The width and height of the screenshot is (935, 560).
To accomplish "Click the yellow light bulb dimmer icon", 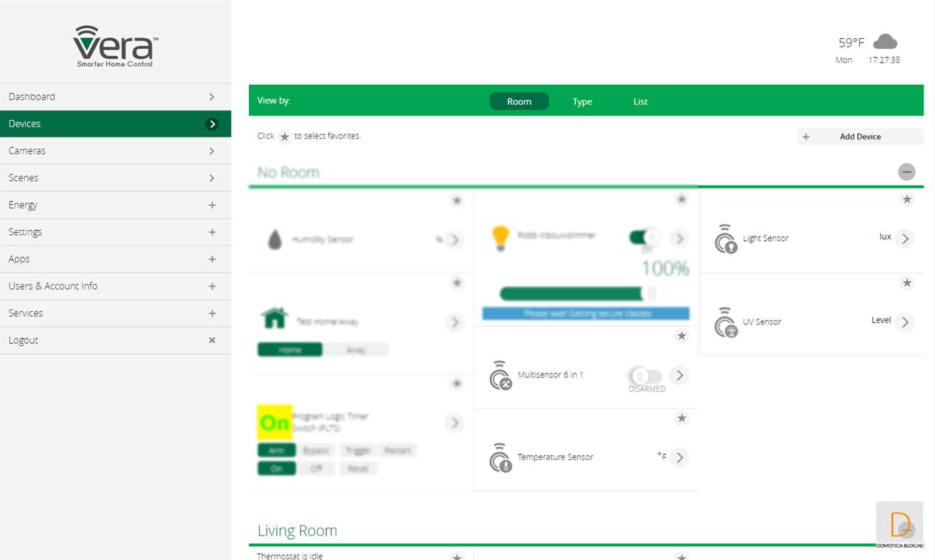I will (x=500, y=238).
